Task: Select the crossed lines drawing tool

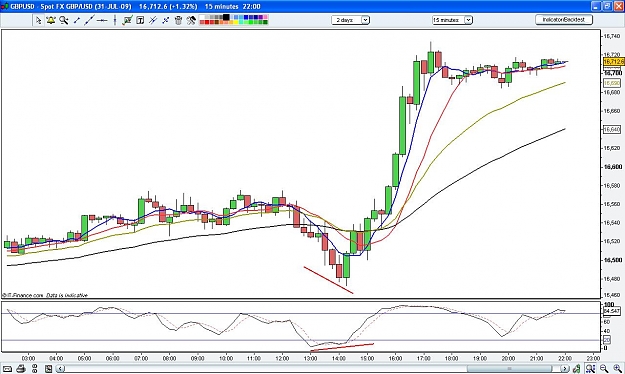Action: pos(153,20)
